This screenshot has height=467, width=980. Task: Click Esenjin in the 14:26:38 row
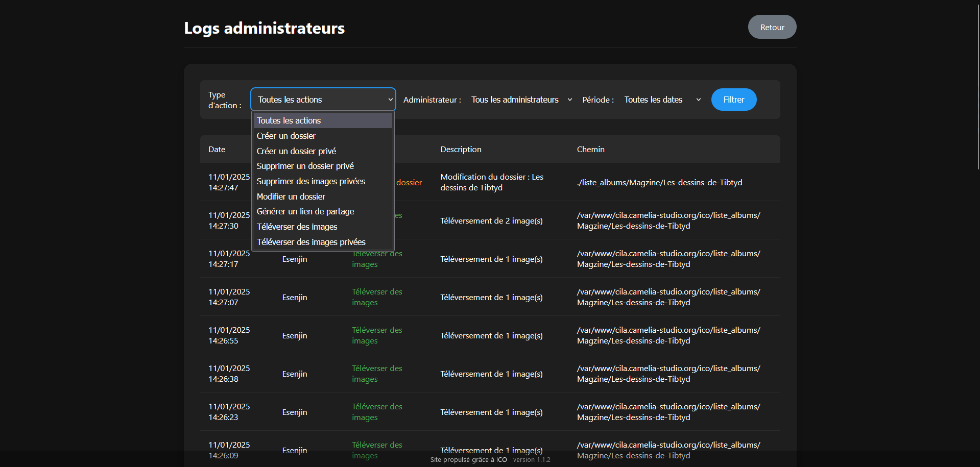pos(295,374)
